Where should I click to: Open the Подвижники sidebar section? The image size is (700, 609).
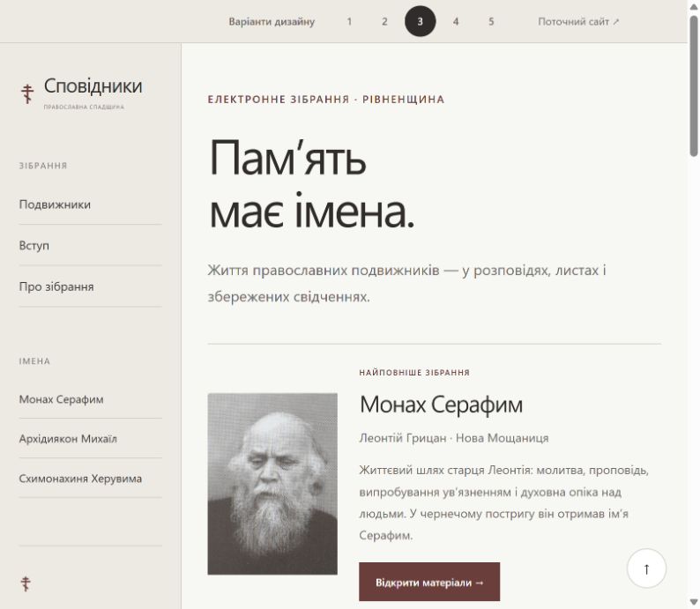[90, 204]
